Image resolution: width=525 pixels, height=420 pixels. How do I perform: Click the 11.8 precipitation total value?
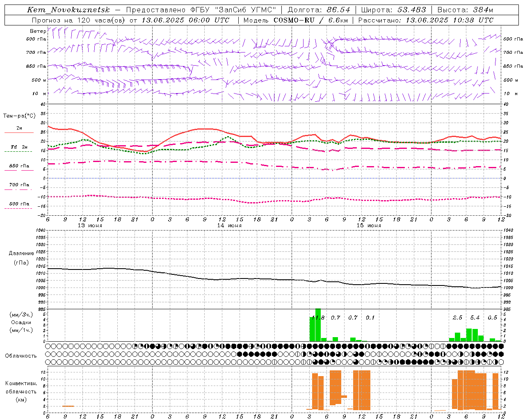click(x=318, y=318)
